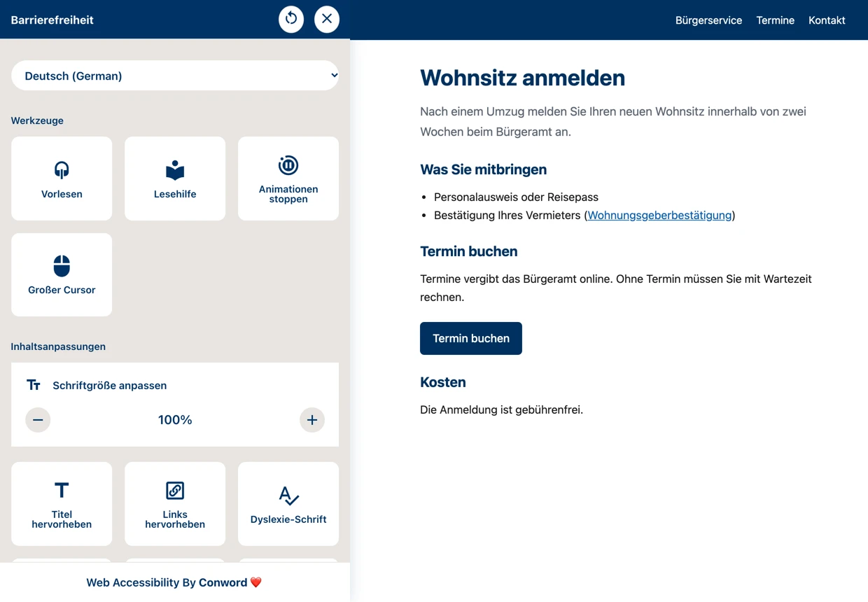Open Bürgerservice in the top navigation
The height and width of the screenshot is (602, 868).
(708, 20)
